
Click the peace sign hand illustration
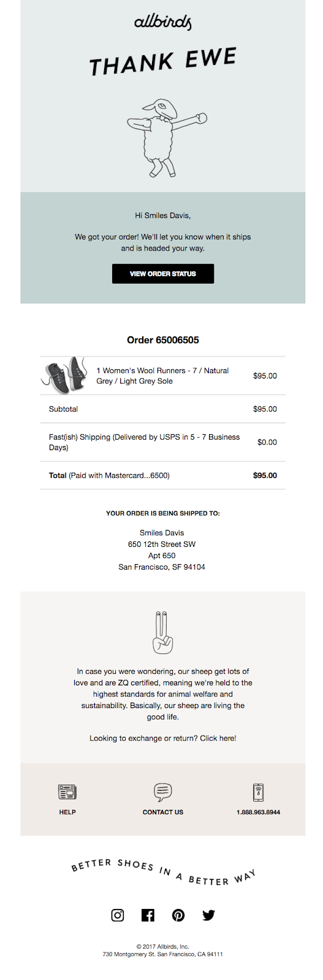click(x=162, y=632)
